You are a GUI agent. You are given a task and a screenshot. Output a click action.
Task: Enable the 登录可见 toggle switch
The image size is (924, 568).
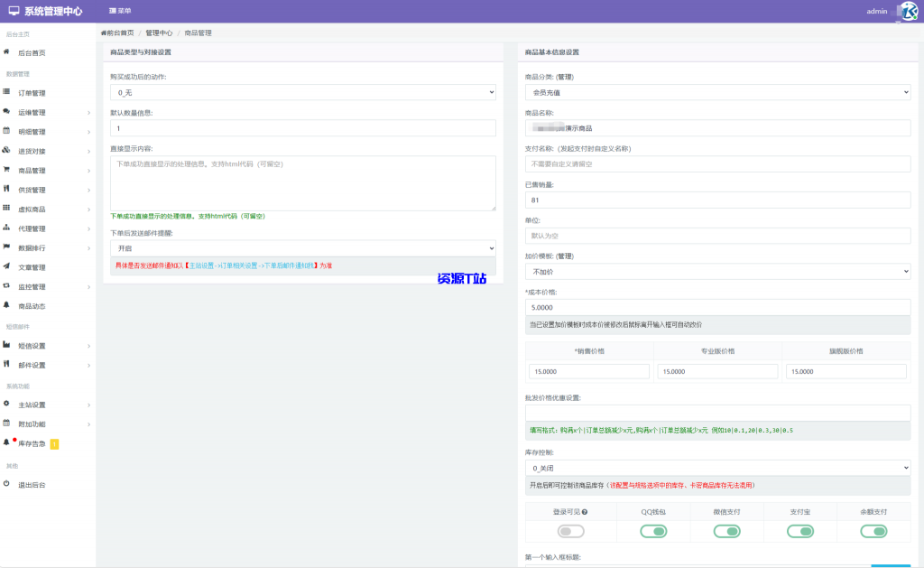click(x=570, y=531)
